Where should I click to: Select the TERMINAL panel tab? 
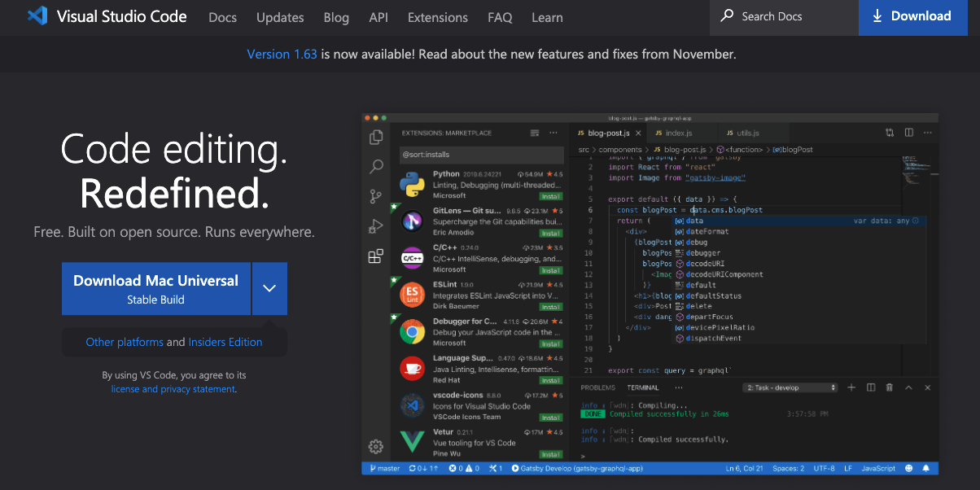click(x=643, y=387)
